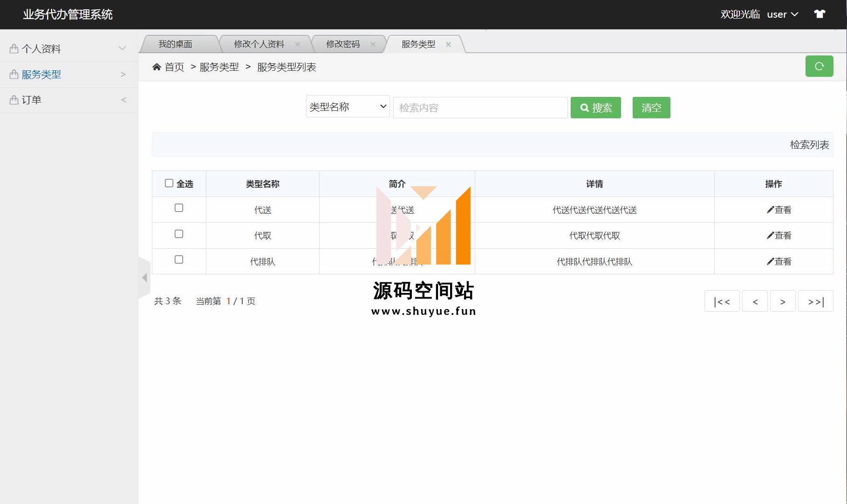The height and width of the screenshot is (504, 847).
Task: Click the lock icon beside 服务类型 in sidebar
Action: [x=14, y=74]
